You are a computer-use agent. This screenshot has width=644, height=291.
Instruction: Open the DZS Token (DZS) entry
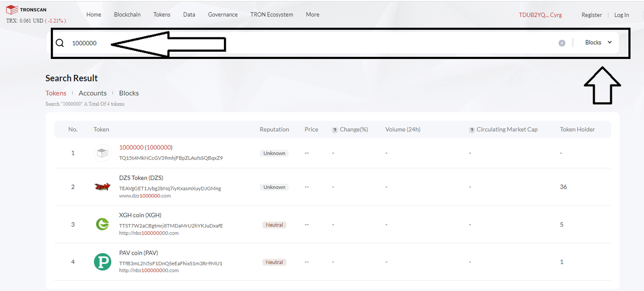pyautogui.click(x=141, y=178)
